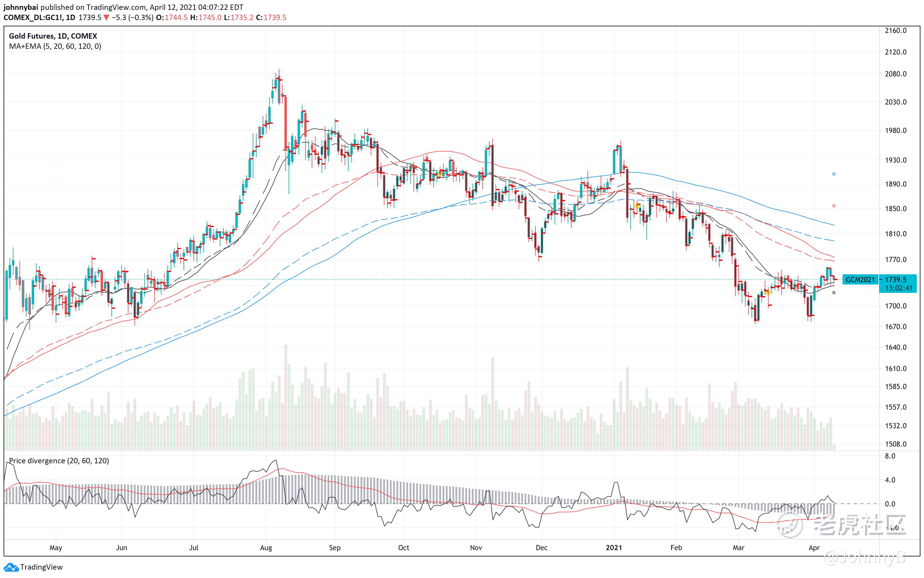Viewport: 924px width, 578px height.
Task: Click the TradingView cloud logo icon
Action: [11, 567]
